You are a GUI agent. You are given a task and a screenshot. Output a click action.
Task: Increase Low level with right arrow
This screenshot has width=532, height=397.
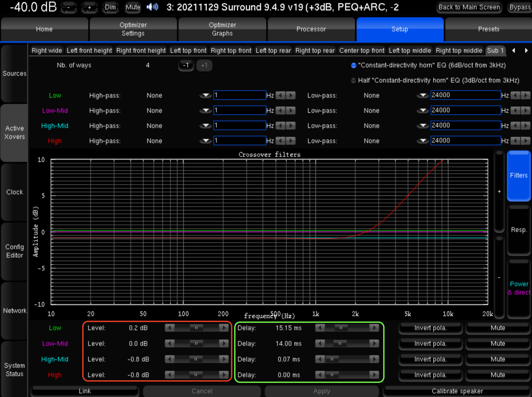[x=224, y=328]
